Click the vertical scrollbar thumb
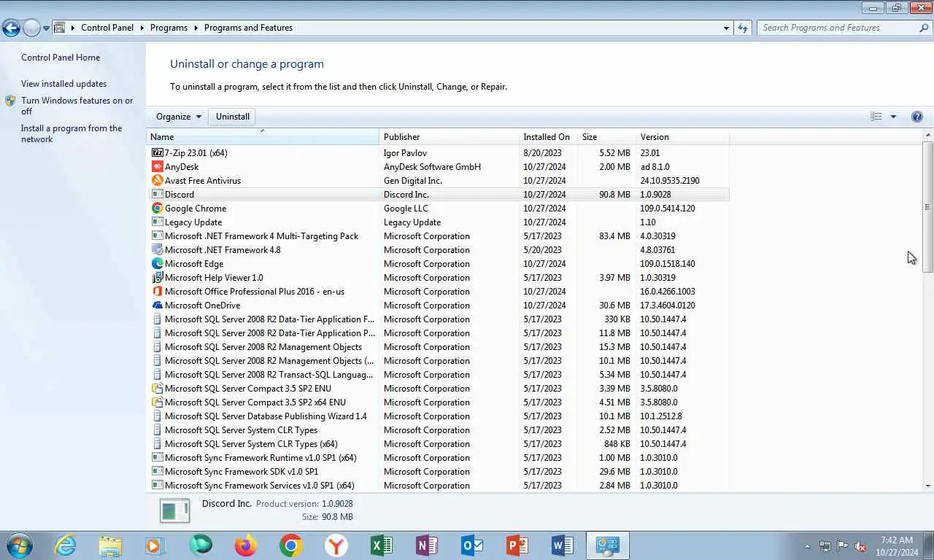This screenshot has height=560, width=934. tap(928, 208)
